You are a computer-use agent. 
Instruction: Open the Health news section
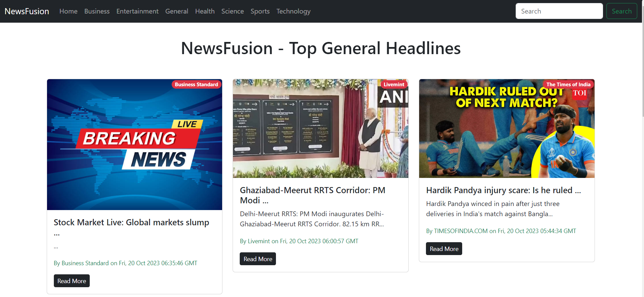click(x=205, y=11)
